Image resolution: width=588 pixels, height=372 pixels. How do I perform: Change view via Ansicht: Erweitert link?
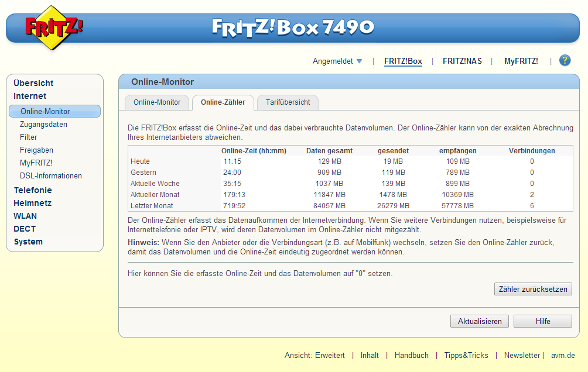click(315, 355)
